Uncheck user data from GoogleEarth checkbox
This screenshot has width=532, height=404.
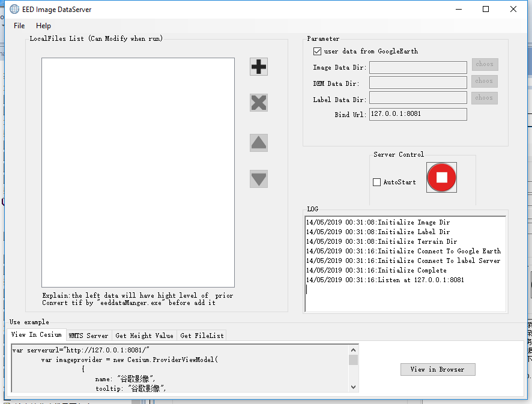317,52
